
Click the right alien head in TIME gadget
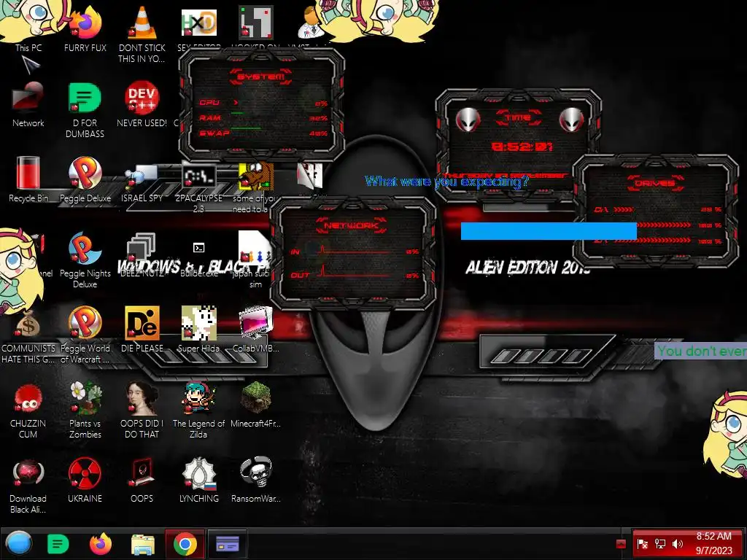tap(571, 120)
